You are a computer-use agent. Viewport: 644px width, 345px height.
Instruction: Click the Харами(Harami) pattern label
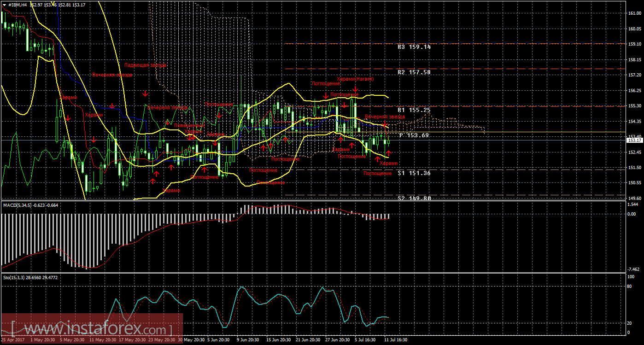(x=355, y=79)
